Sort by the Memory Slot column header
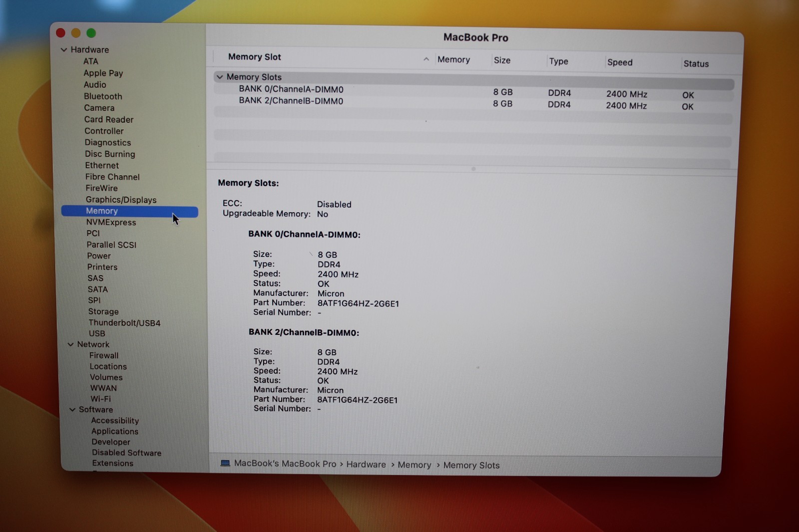The image size is (799, 532). click(255, 57)
